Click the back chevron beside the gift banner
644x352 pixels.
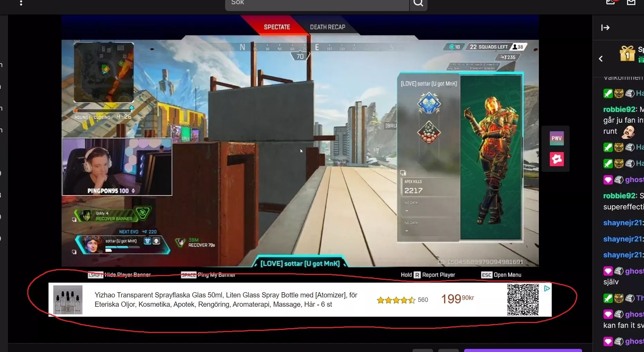click(601, 59)
